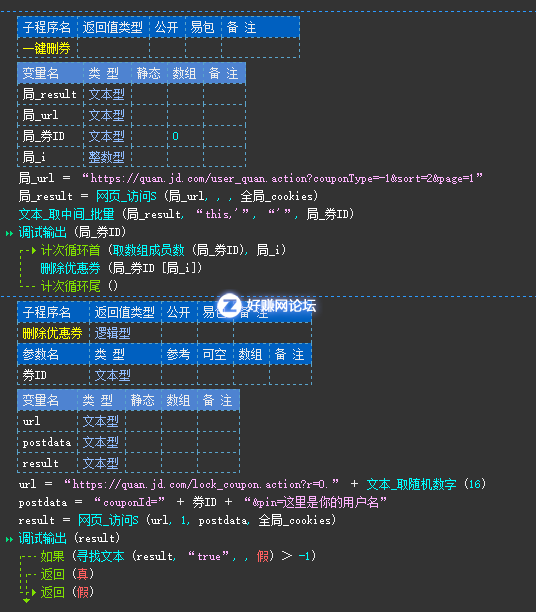Click the 文本_取随机数字 function
Screen dimensions: 536x612
point(411,484)
